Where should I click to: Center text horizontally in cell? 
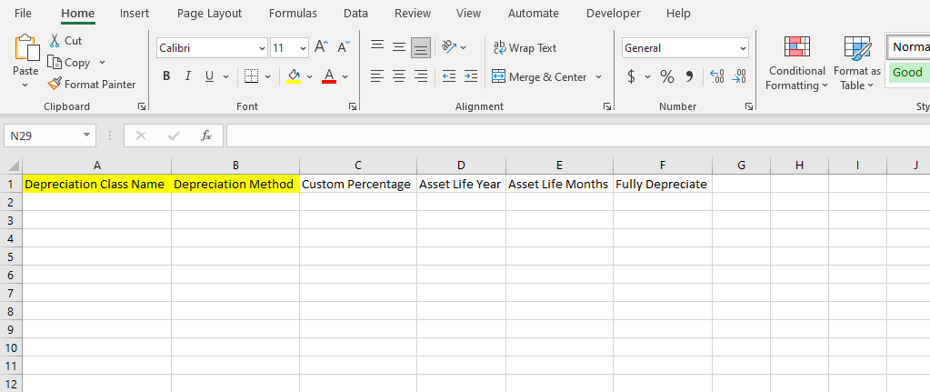pyautogui.click(x=399, y=77)
